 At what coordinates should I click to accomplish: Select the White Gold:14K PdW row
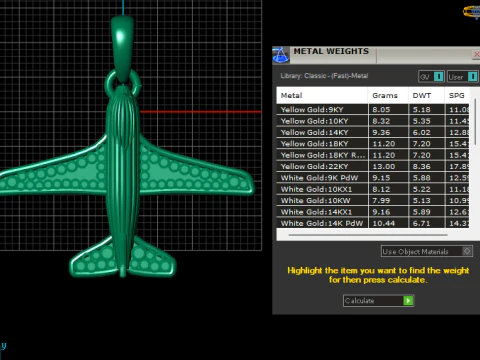(x=373, y=223)
